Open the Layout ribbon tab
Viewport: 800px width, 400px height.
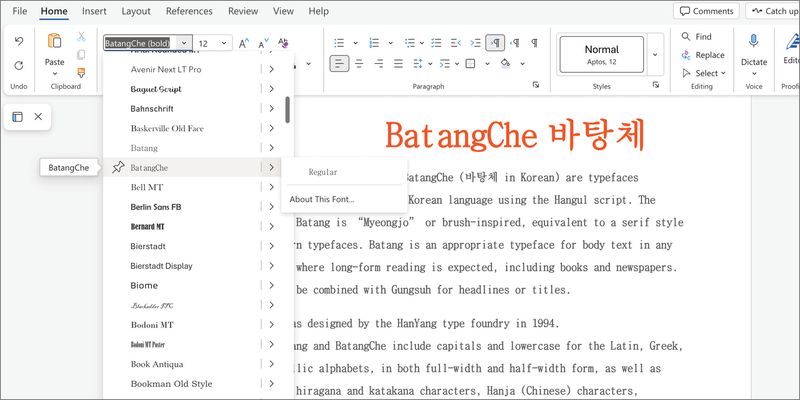[136, 11]
